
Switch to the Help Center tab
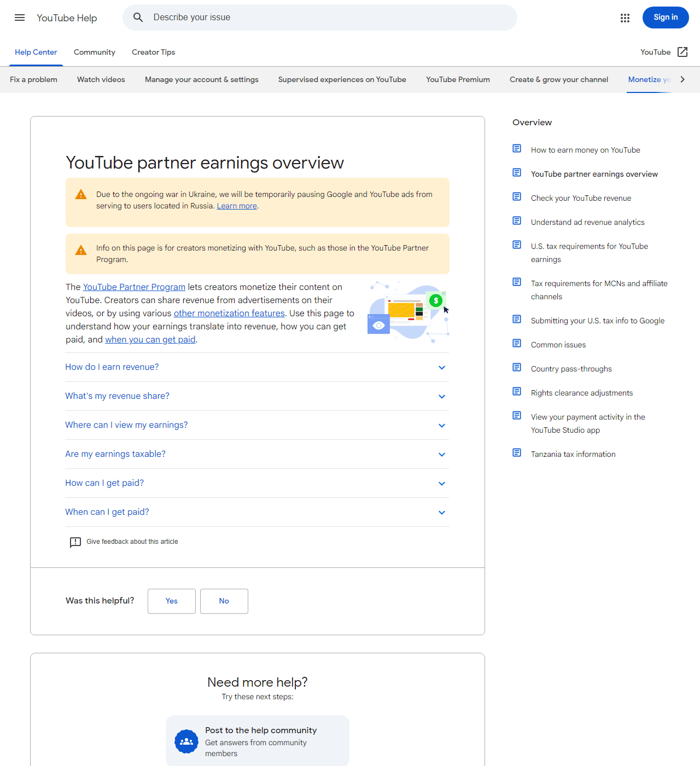[36, 53]
